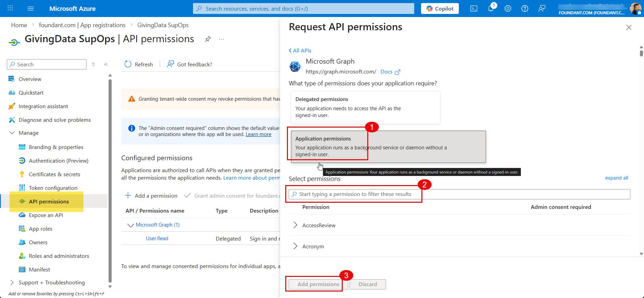Open Manifest in sidebar

pyautogui.click(x=39, y=269)
